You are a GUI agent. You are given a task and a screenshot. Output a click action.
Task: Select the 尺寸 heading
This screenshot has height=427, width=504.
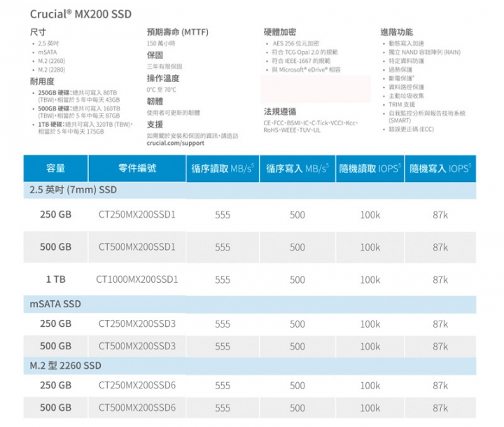point(38,32)
